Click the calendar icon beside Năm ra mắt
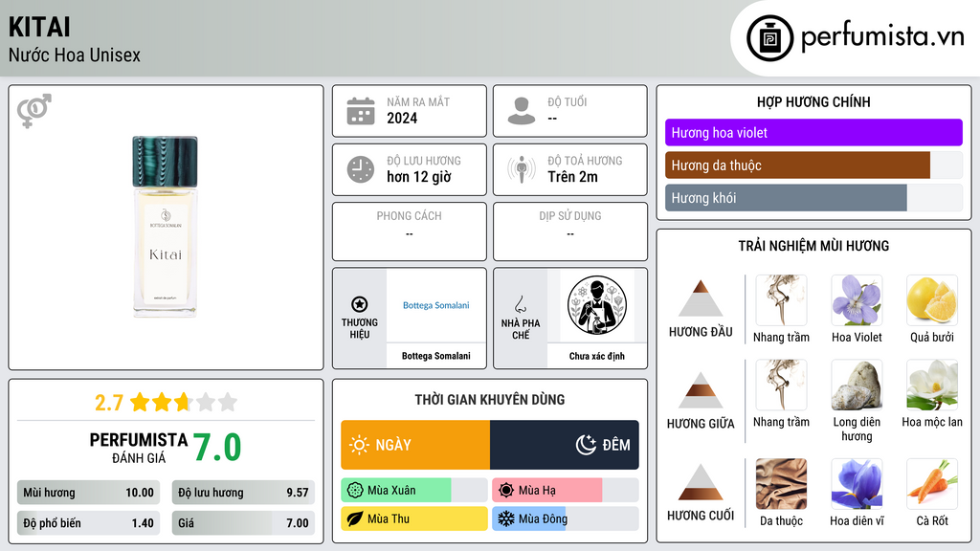Viewport: 980px width, 551px height. coord(361,111)
